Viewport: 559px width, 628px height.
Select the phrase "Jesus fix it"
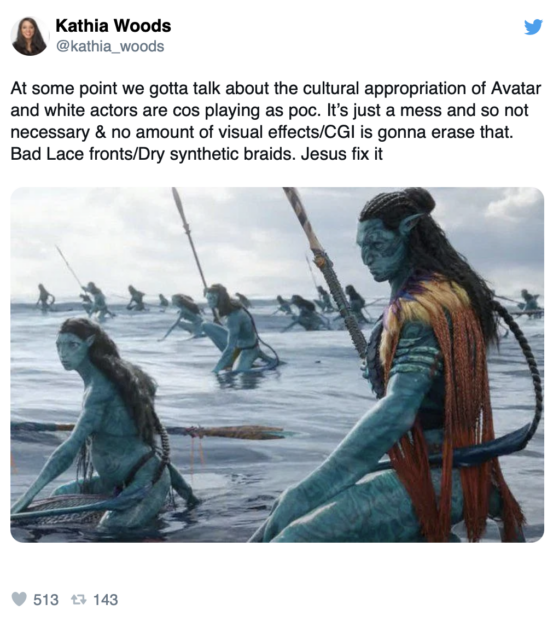coord(342,153)
